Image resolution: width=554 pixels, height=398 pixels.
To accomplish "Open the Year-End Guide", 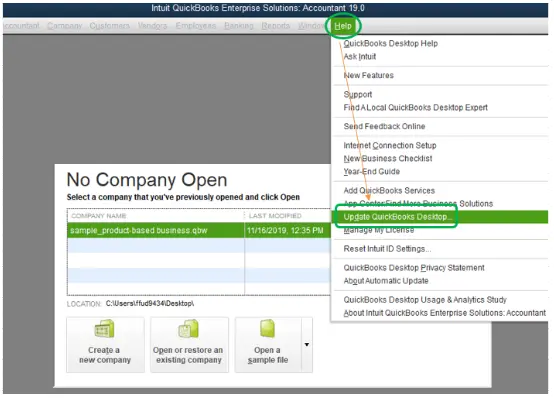I will (x=371, y=171).
